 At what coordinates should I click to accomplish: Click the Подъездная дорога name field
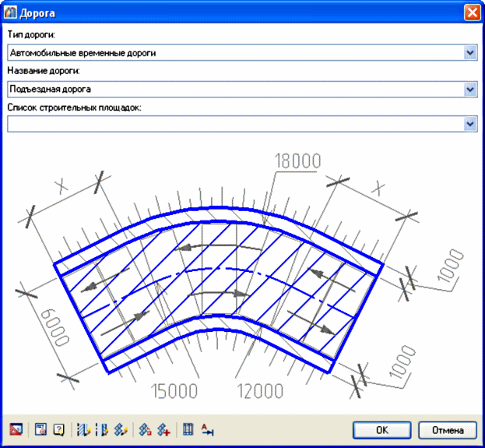tap(242, 90)
